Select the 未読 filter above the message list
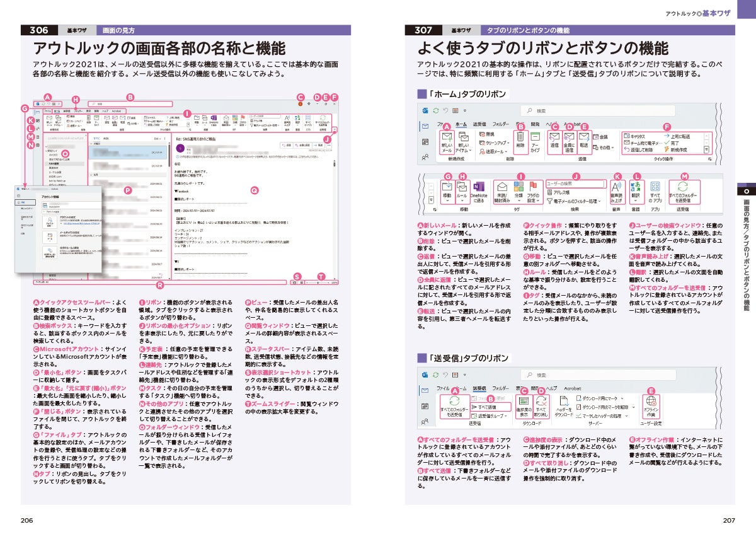The height and width of the screenshot is (534, 756). [107, 139]
